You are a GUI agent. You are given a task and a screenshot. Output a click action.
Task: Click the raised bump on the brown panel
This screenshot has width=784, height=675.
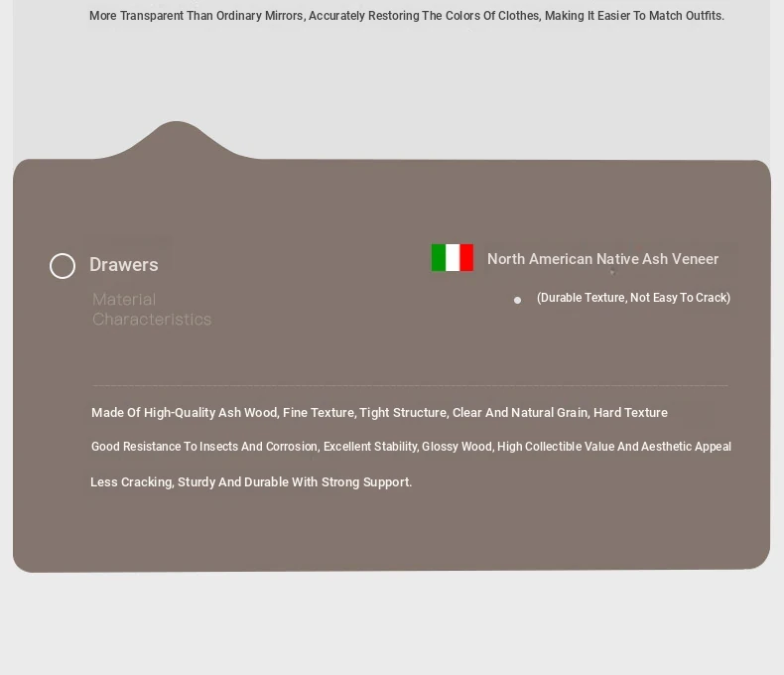pyautogui.click(x=177, y=139)
